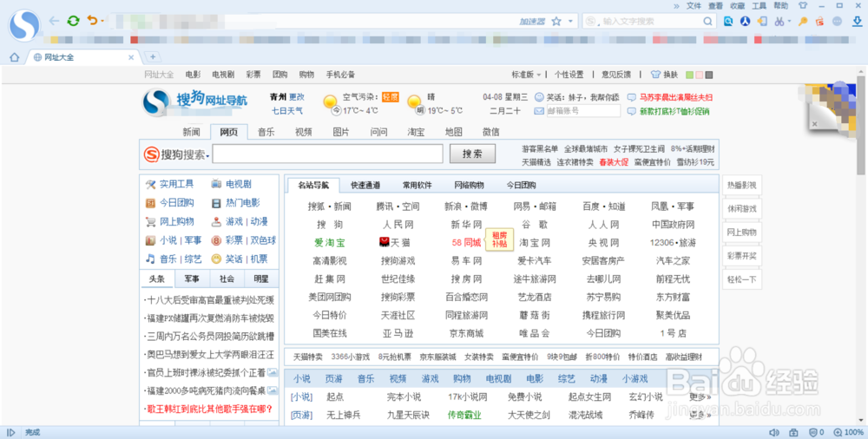Open downloads with the download arrow icon
This screenshot has height=439, width=868.
coord(857,22)
